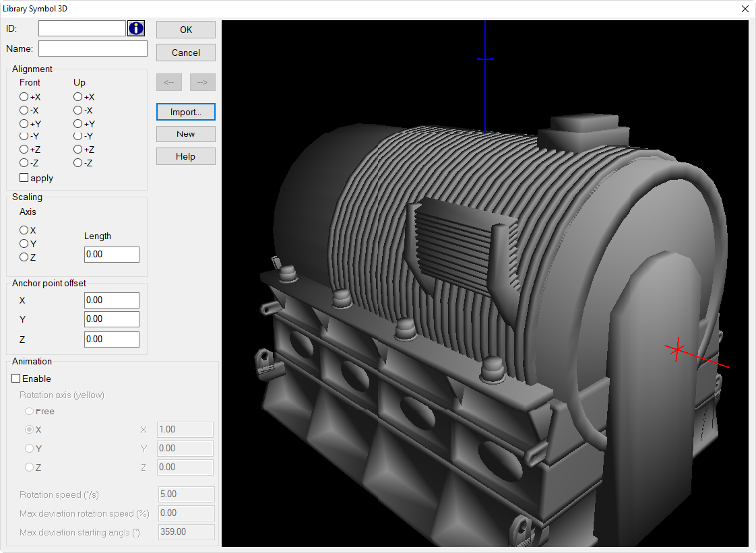This screenshot has height=553, width=756.
Task: Select Up +Z alignment
Action: pos(77,150)
